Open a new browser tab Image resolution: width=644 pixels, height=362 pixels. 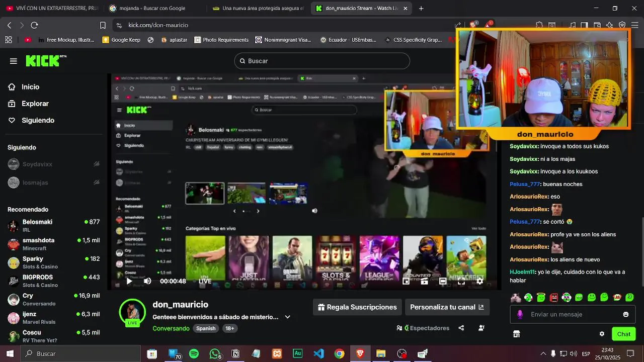421,8
